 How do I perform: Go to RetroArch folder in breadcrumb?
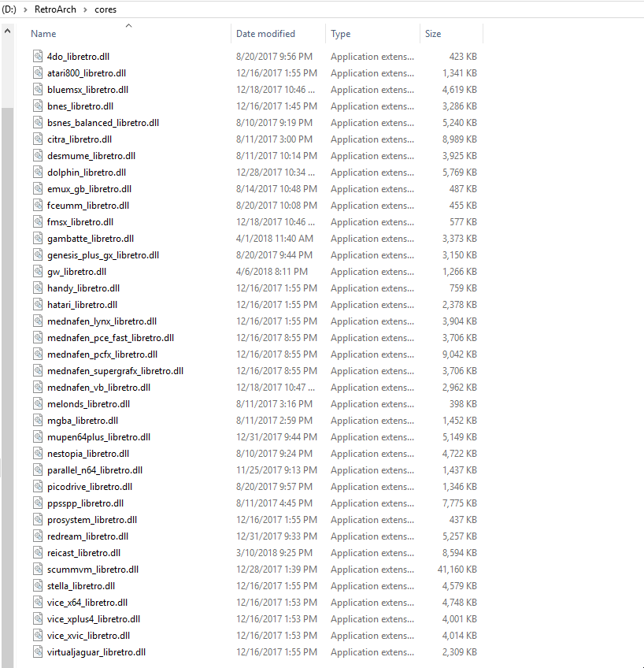point(55,9)
